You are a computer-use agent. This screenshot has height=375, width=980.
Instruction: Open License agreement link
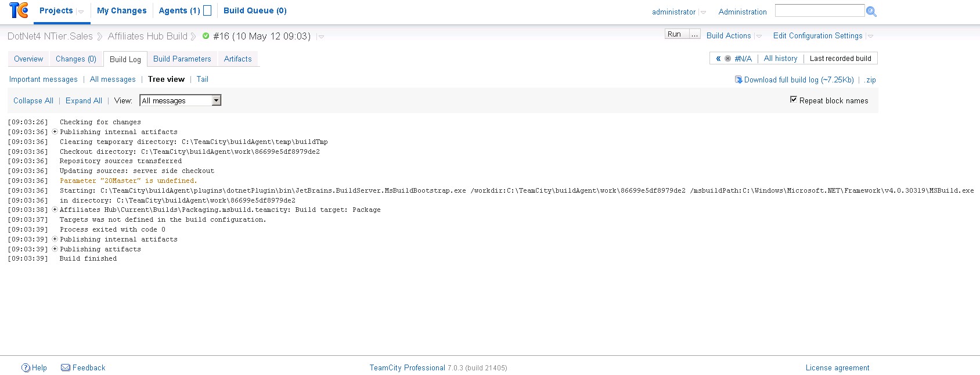click(837, 367)
